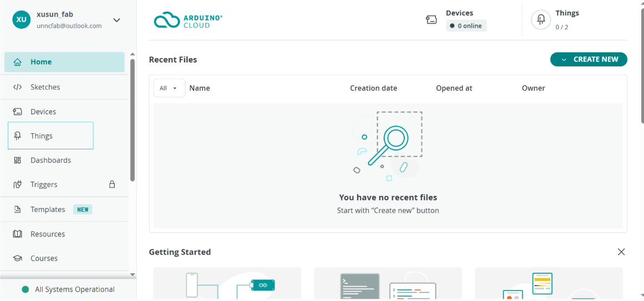Open the Devices sidebar menu item
Viewport: 644px width, 301px height.
(x=64, y=112)
